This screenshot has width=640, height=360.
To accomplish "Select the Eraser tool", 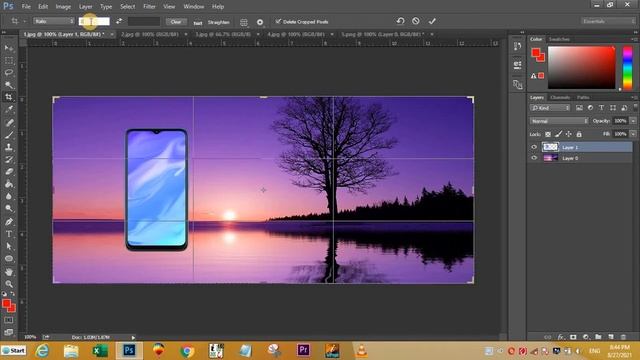I will coord(9,171).
